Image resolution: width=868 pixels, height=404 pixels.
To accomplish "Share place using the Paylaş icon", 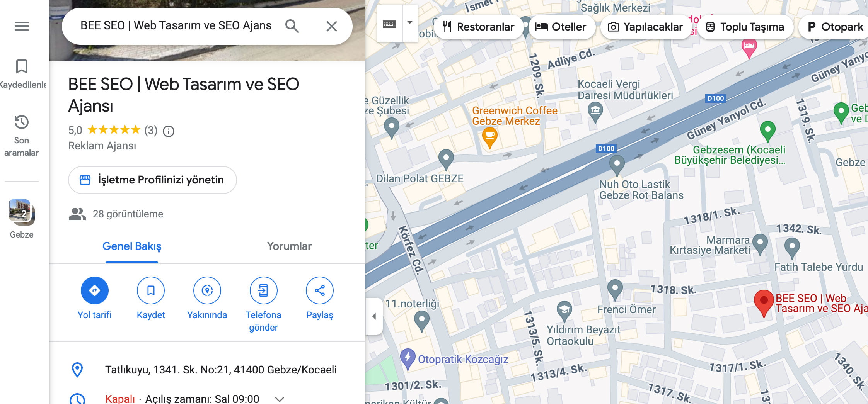I will click(x=320, y=290).
